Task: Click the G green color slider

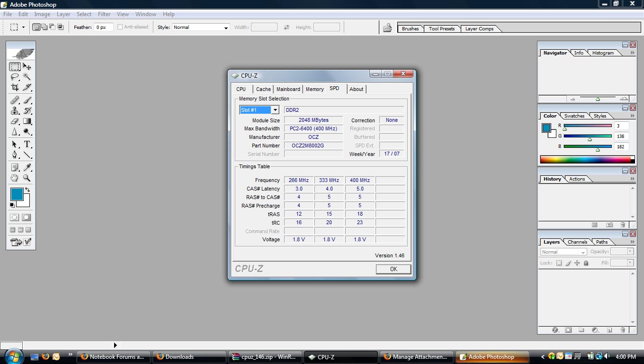Action: pos(587,136)
